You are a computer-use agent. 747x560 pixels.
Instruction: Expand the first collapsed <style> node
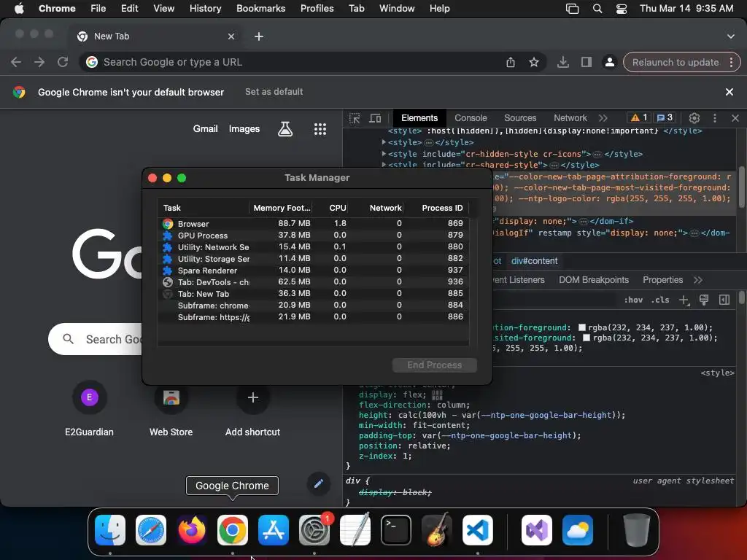coord(384,142)
